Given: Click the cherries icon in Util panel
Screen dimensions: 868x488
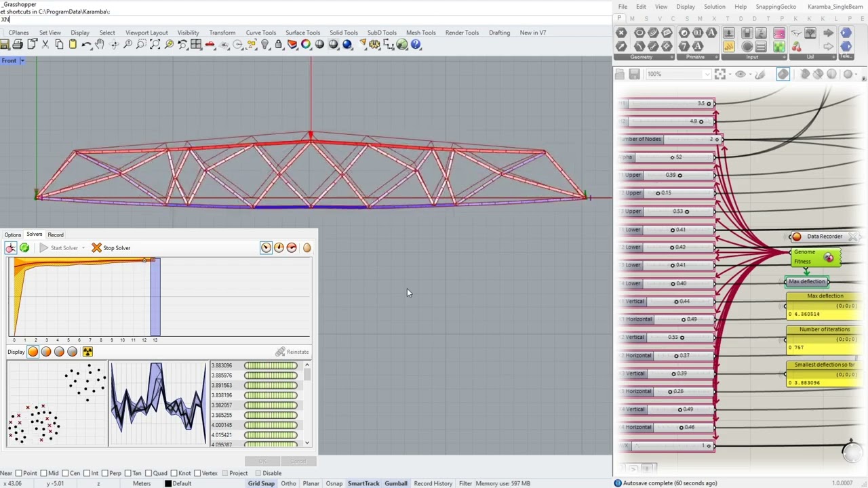Looking at the screenshot, I should [796, 47].
